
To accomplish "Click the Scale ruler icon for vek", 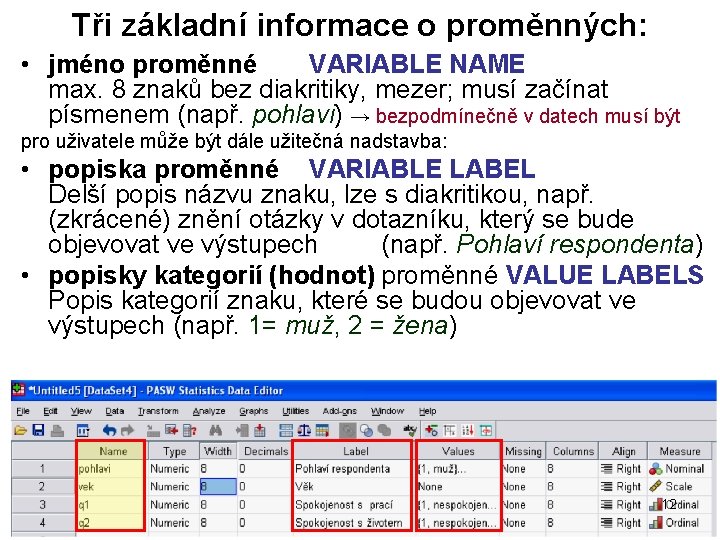I will 656,487.
